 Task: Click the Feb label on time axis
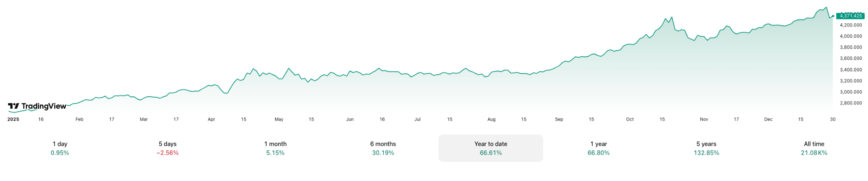79,119
